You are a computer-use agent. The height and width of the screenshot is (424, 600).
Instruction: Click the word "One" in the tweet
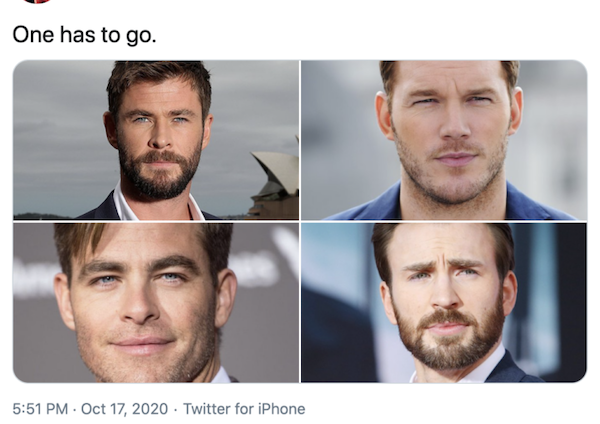pyautogui.click(x=32, y=34)
